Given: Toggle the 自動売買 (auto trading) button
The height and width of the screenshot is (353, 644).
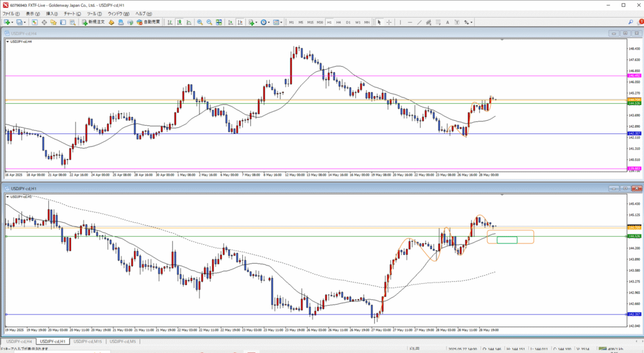Looking at the screenshot, I should point(148,22).
